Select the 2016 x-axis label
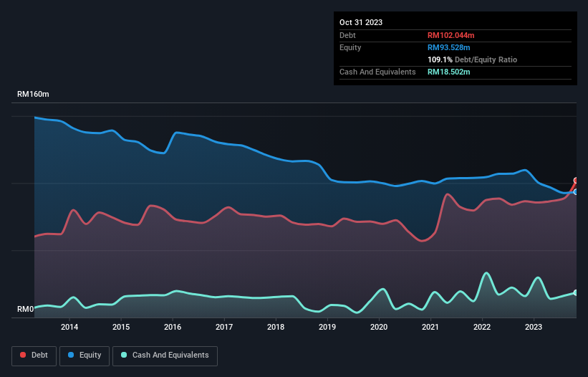This screenshot has width=588, height=377. pos(173,327)
